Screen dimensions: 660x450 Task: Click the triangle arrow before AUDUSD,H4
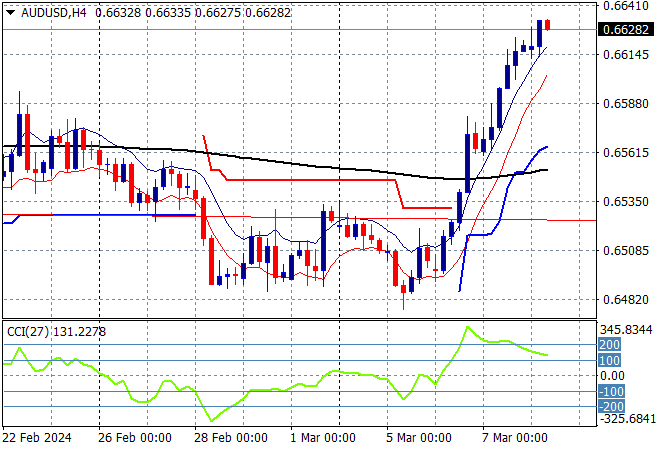(10, 10)
